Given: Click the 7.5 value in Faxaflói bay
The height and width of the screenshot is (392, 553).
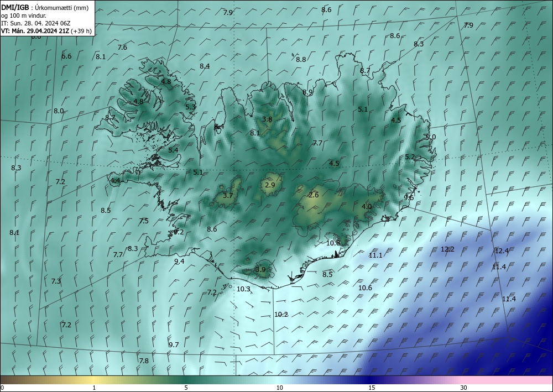Looking at the screenshot, I should pos(144,221).
